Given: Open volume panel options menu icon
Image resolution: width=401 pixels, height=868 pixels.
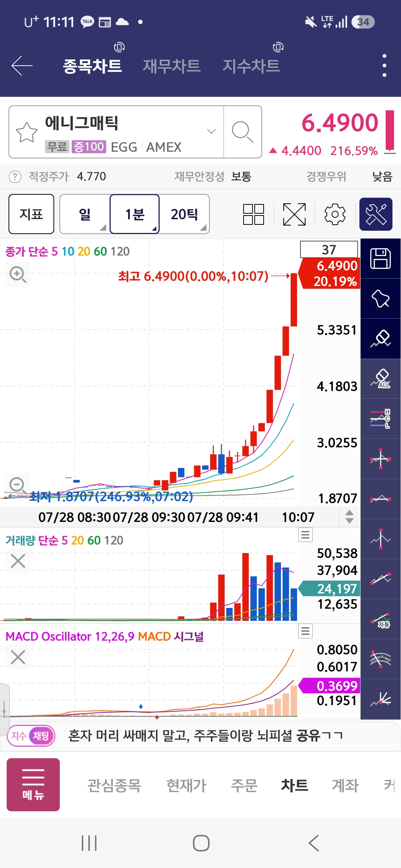Looking at the screenshot, I should (x=305, y=535).
